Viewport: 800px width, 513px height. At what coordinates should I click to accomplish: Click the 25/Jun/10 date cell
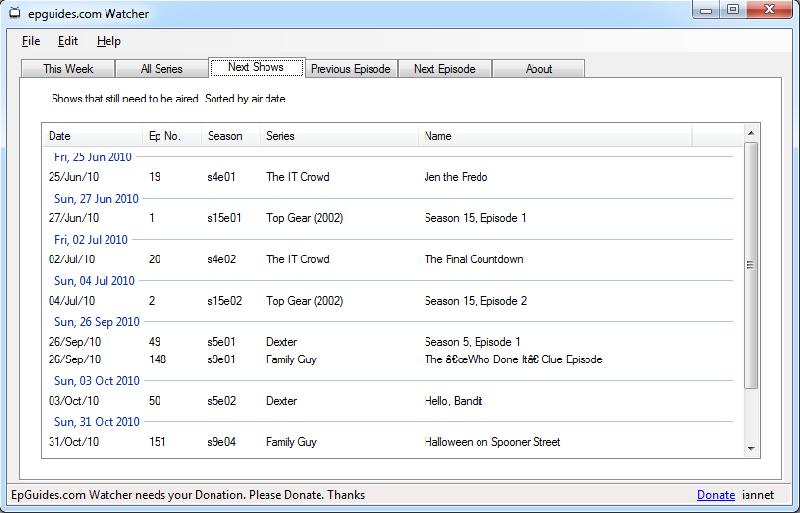point(74,177)
